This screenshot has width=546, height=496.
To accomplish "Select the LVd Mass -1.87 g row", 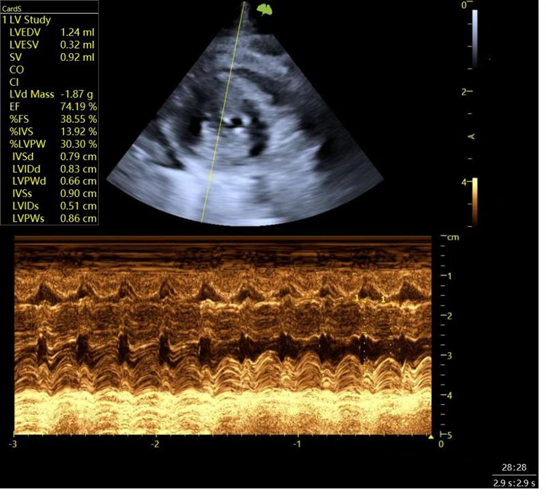I will pyautogui.click(x=52, y=95).
